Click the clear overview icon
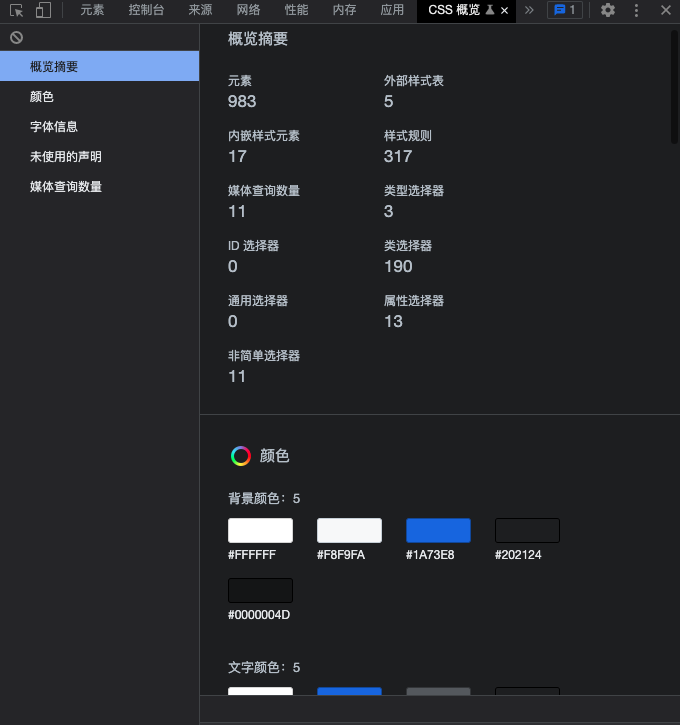Viewport: 680px width, 725px height. (x=17, y=37)
